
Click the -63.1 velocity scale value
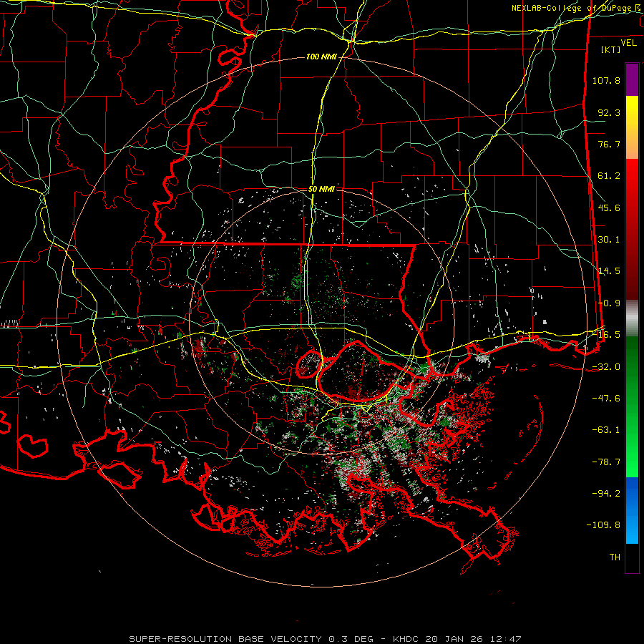[606, 430]
